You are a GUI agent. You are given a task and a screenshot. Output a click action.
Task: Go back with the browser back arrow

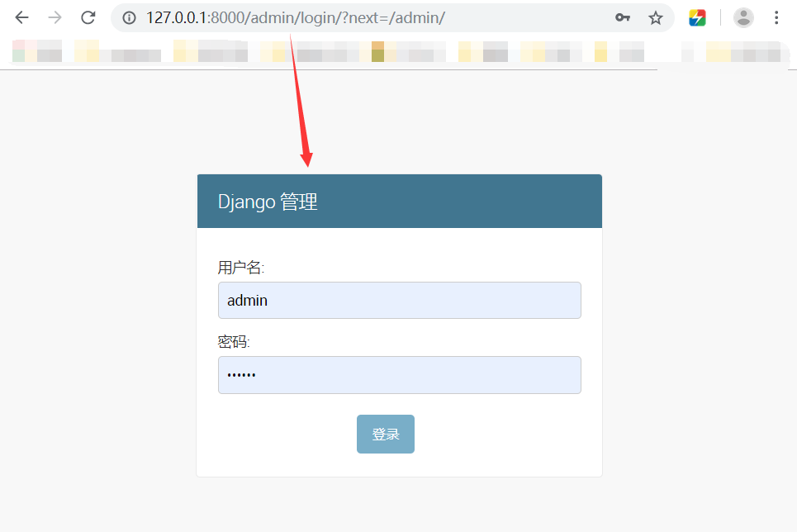pyautogui.click(x=21, y=18)
